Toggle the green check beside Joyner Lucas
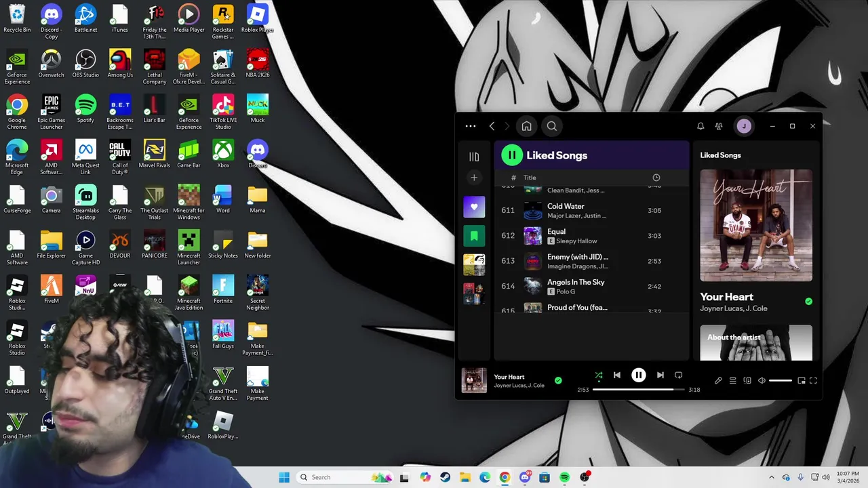This screenshot has height=488, width=868. coord(808,302)
